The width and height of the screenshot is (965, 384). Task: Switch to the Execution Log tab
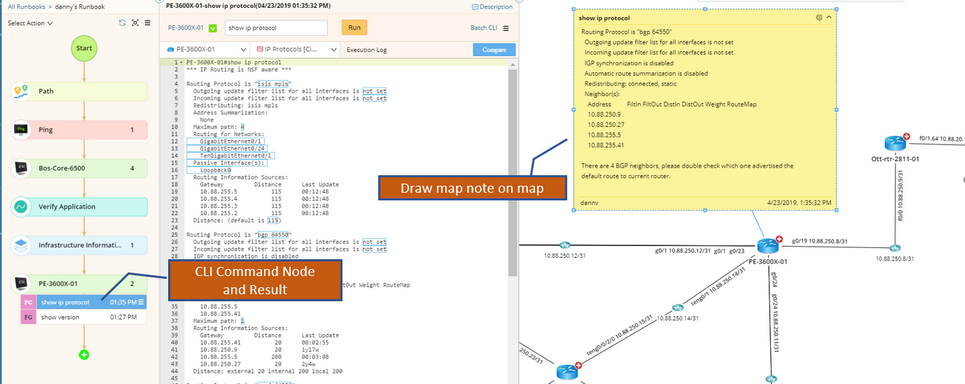pyautogui.click(x=367, y=50)
